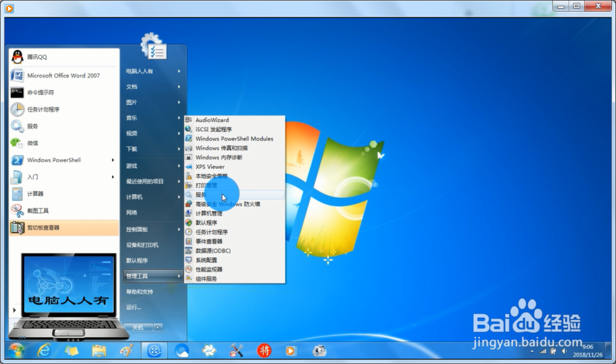Viewport: 616px width, 364px height.
Task: Show hidden tray icons arrow
Action: tap(532, 352)
